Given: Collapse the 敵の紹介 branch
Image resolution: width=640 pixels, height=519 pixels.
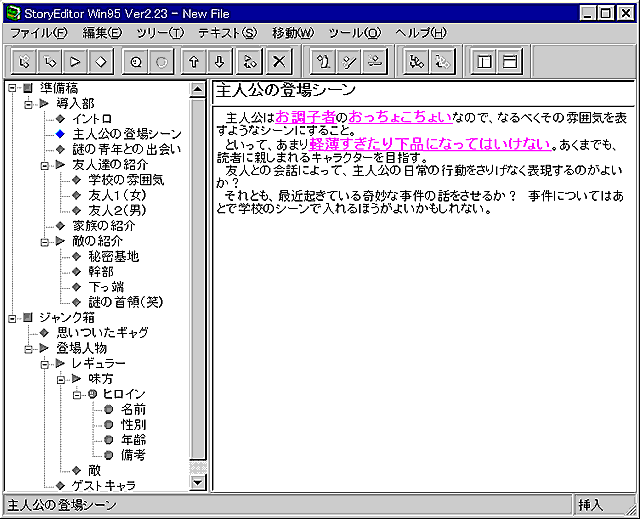Looking at the screenshot, I should 44,242.
